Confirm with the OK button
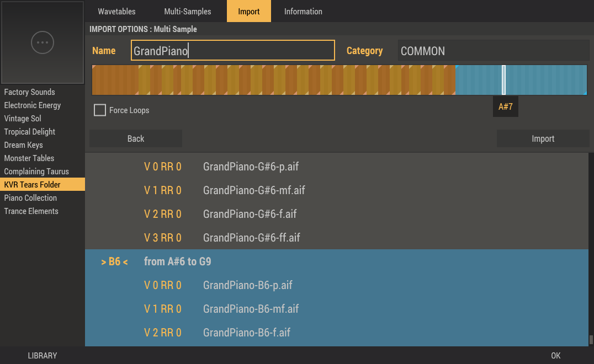The width and height of the screenshot is (594, 364). tap(556, 356)
